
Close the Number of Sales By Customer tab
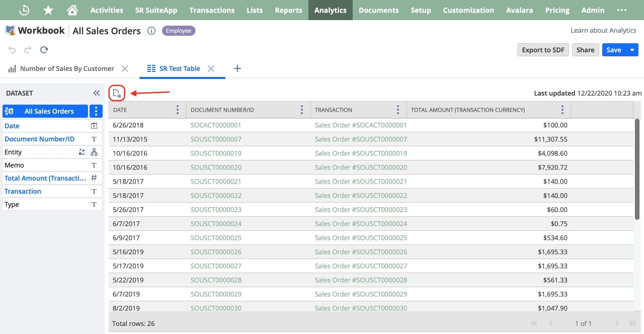click(125, 68)
